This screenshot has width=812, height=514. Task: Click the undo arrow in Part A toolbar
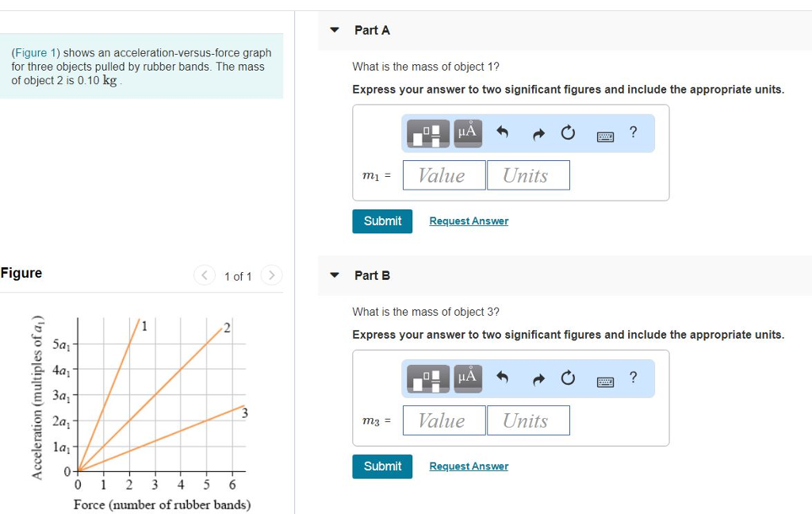click(x=500, y=132)
